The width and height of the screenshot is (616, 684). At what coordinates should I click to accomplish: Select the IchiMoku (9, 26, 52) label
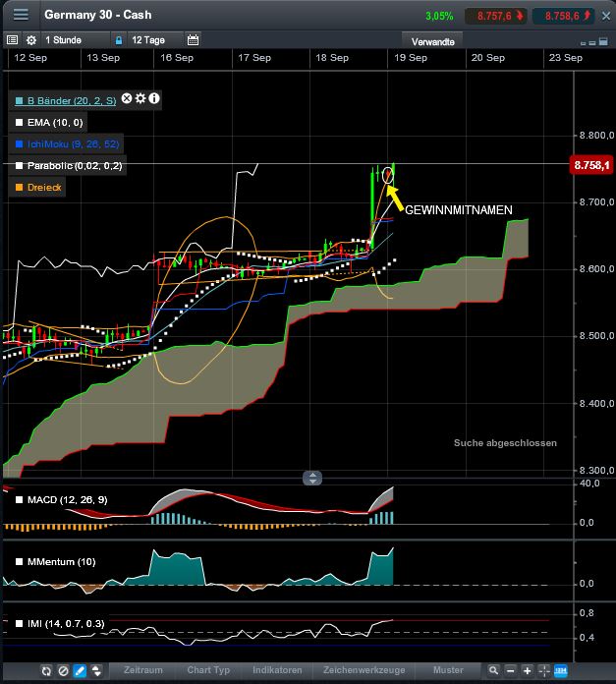(x=73, y=144)
